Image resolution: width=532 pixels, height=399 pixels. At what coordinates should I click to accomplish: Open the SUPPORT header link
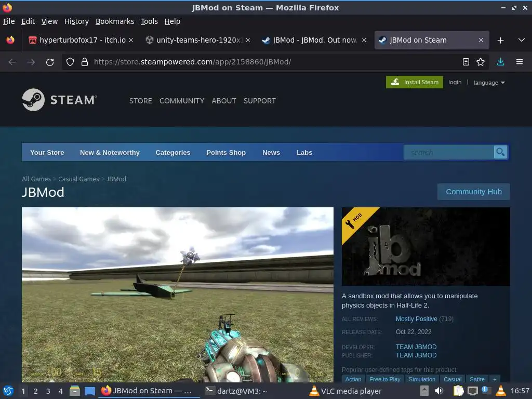tap(260, 101)
